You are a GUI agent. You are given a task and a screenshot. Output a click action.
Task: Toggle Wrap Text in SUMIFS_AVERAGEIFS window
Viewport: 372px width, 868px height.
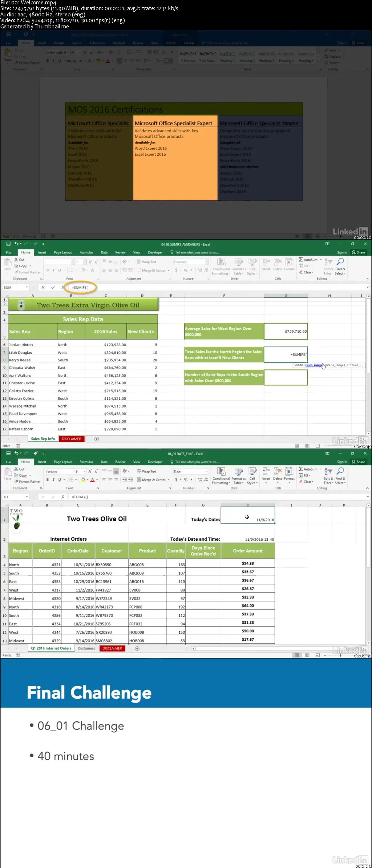146,262
